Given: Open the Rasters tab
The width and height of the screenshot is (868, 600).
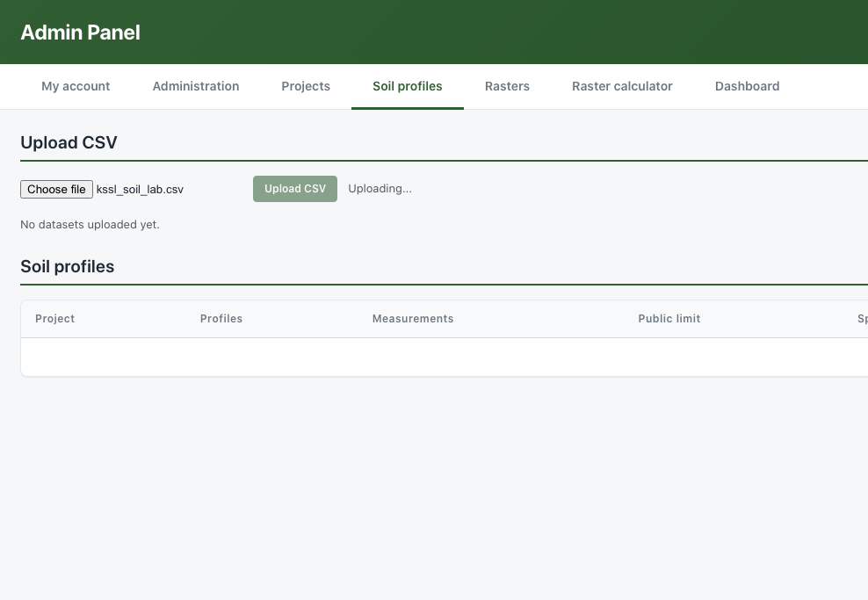Looking at the screenshot, I should coord(507,86).
